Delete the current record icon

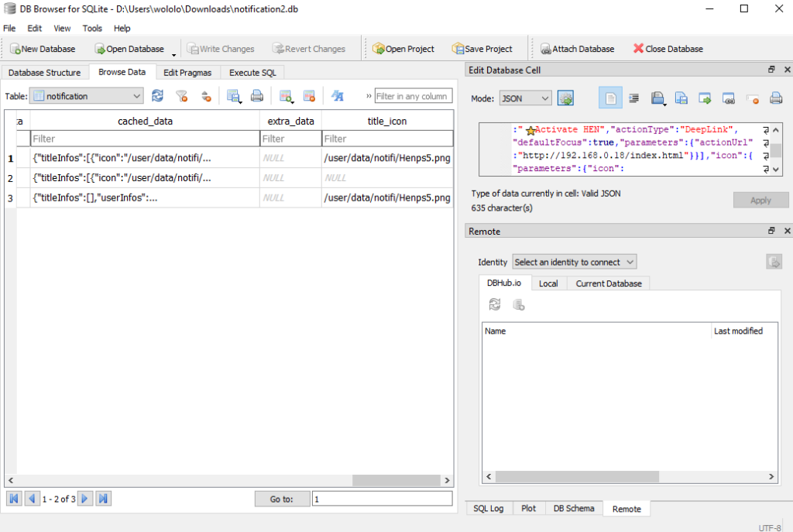(x=309, y=96)
